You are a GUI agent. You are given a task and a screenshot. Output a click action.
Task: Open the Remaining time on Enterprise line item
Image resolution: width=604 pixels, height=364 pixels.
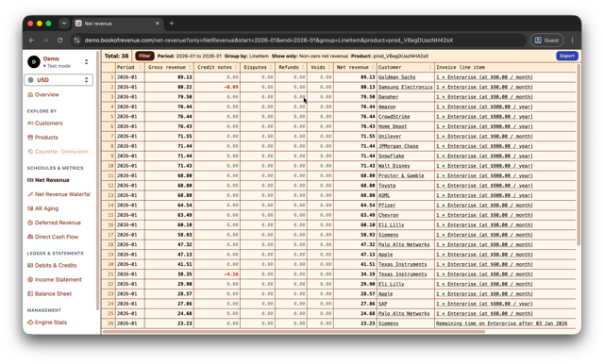pyautogui.click(x=501, y=323)
